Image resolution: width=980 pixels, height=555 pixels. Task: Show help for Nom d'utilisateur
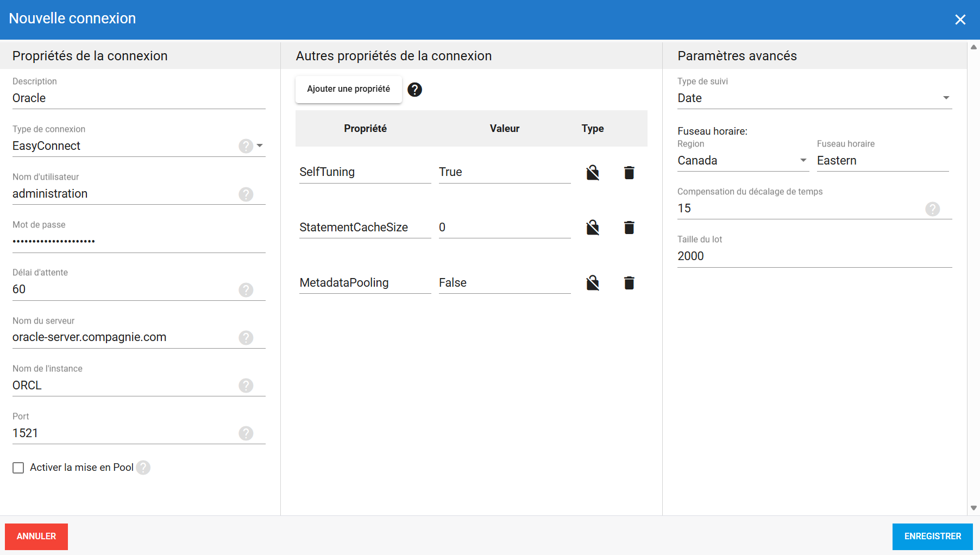point(246,194)
